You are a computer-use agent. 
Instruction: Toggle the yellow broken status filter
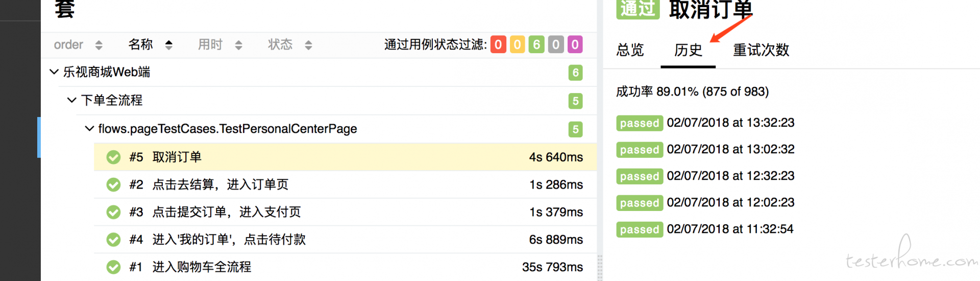517,45
